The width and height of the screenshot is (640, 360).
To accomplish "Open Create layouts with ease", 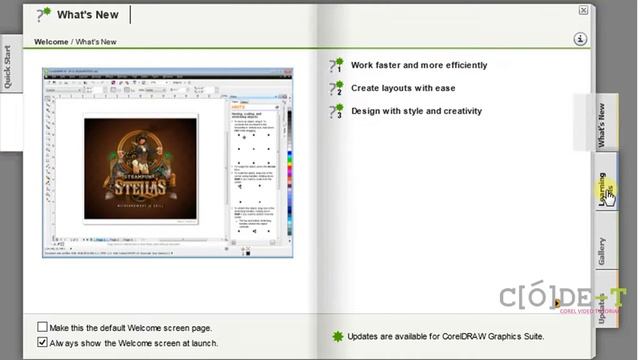I will 403,88.
